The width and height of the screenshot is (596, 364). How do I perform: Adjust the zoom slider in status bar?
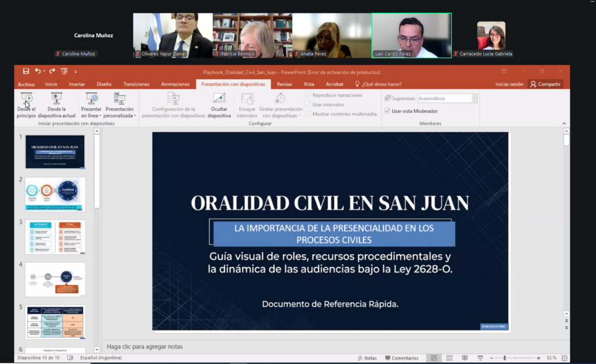[505, 358]
